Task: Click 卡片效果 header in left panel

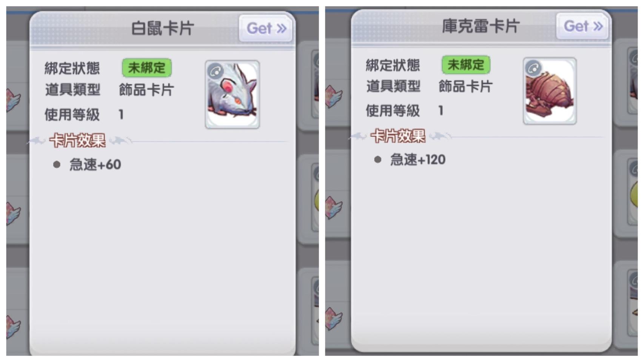Action: (x=77, y=141)
